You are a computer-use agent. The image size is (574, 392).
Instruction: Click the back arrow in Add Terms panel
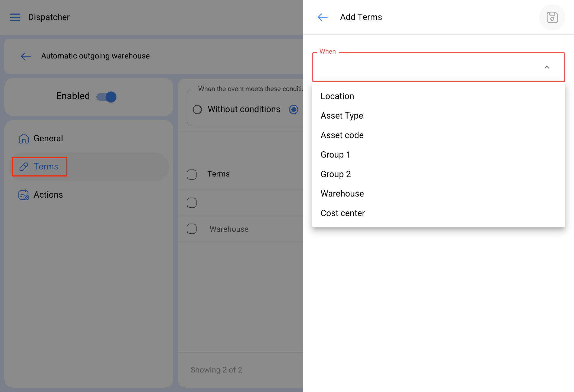pyautogui.click(x=323, y=17)
